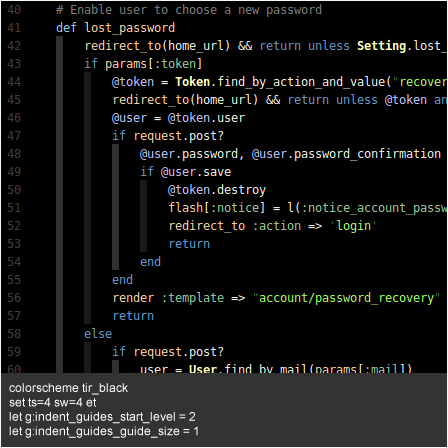Click 'let g:indent_guides_start_level = 2' text
Screen dimensions: 448x448
[102, 417]
